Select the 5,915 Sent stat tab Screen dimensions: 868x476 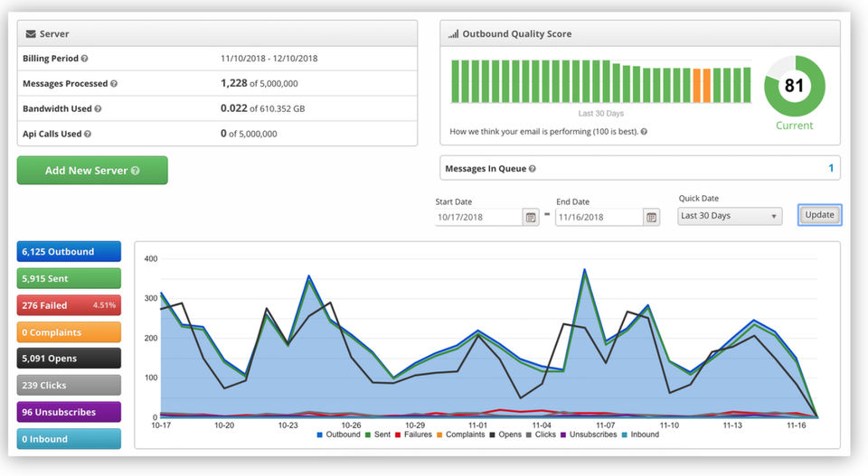pyautogui.click(x=69, y=278)
